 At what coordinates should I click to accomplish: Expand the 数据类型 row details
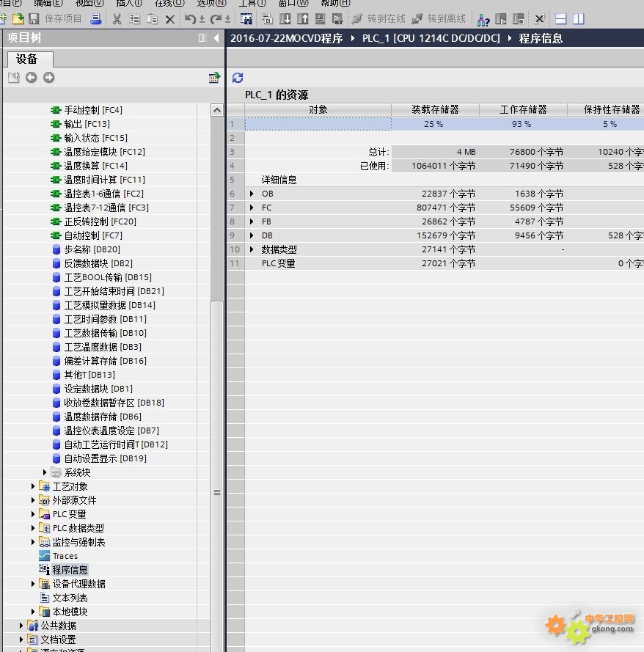pyautogui.click(x=252, y=249)
